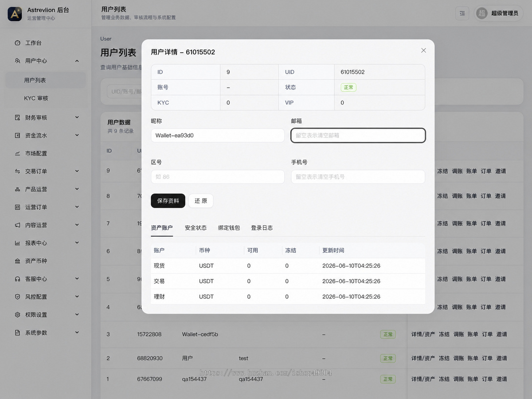Expand the 财务审核 chevron

[x=77, y=117]
